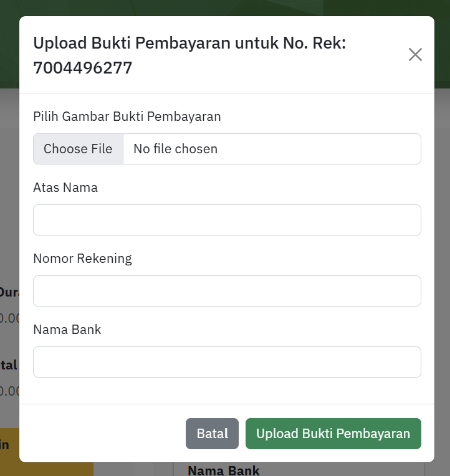Viewport: 450px width, 476px height.
Task: Click the background 'Nama Bank' heading below modal
Action: coord(224,470)
